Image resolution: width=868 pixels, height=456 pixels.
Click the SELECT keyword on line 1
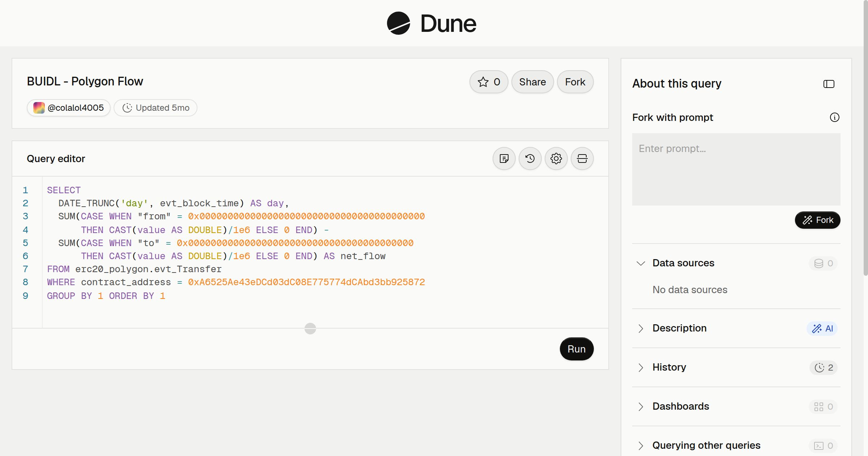[64, 190]
